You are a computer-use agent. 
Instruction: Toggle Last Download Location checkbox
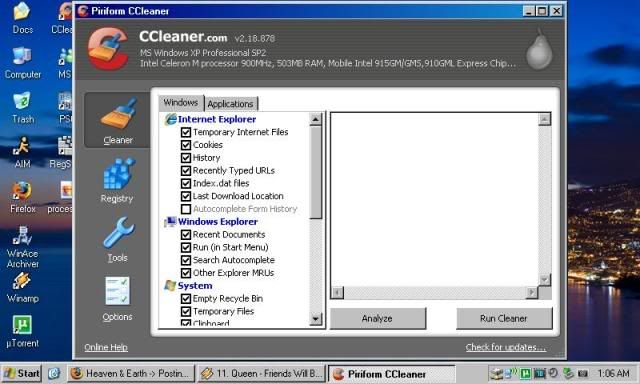[x=186, y=196]
